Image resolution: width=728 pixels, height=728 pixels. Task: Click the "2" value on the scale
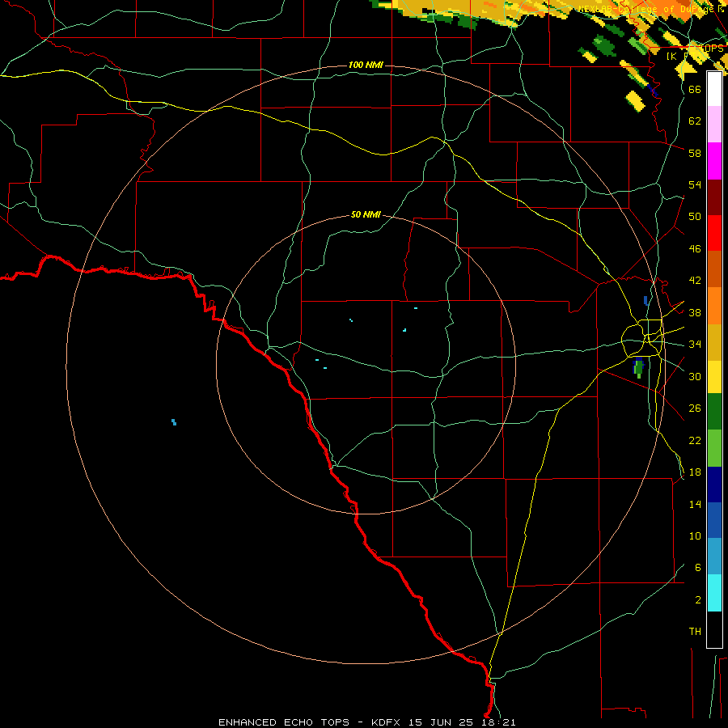pyautogui.click(x=698, y=600)
